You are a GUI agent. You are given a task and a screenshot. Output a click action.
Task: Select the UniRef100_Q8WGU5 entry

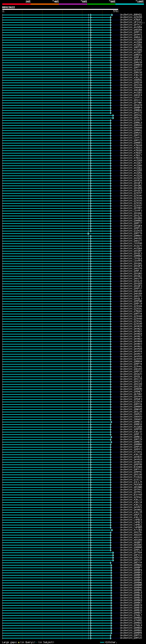131,409
